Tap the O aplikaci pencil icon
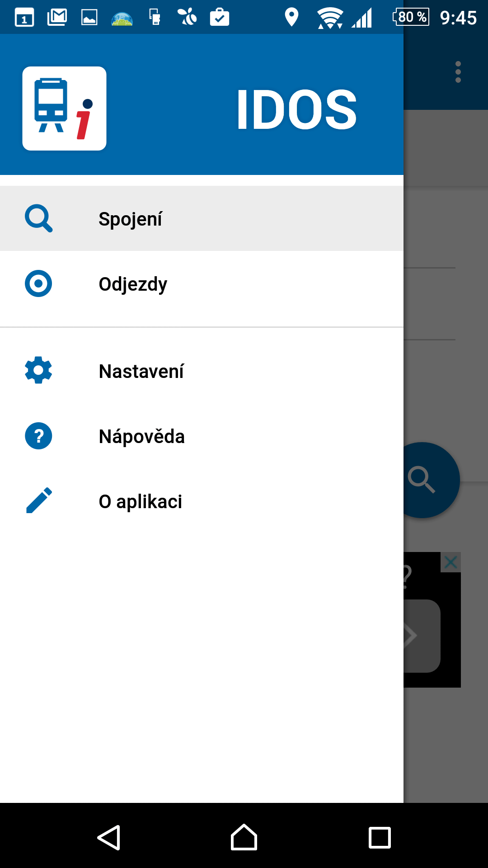The image size is (488, 868). click(39, 500)
